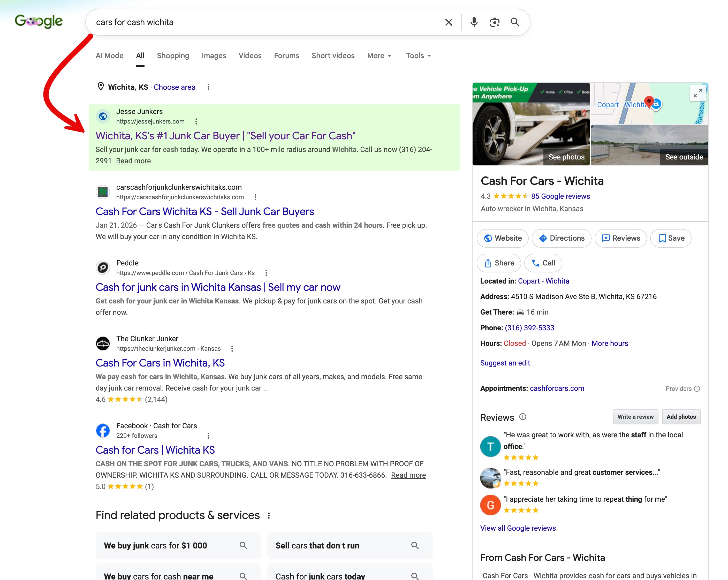Expand the map with the fullscreen arrows icon
Viewport: 728px width, 580px height.
pyautogui.click(x=698, y=93)
